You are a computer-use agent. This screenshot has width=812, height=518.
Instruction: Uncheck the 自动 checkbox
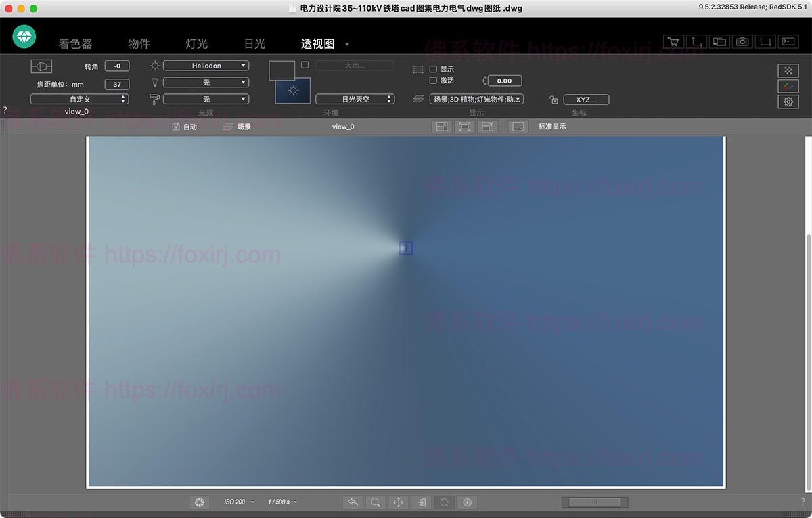point(177,127)
